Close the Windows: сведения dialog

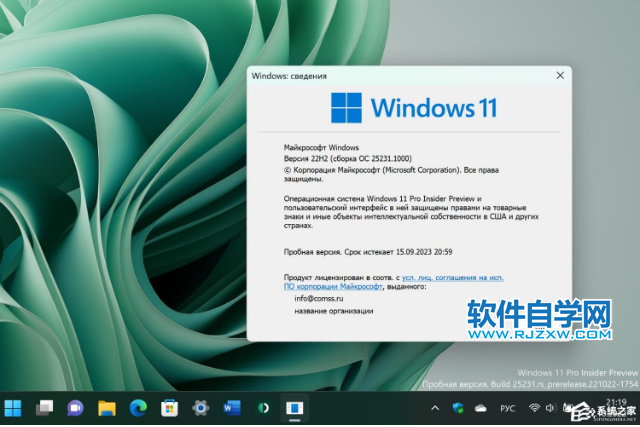point(560,75)
